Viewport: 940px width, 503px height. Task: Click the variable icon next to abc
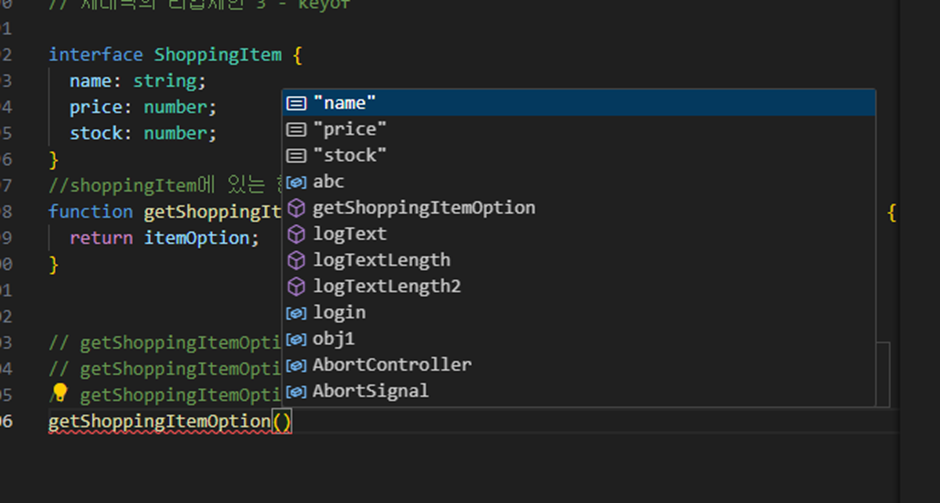coord(296,182)
